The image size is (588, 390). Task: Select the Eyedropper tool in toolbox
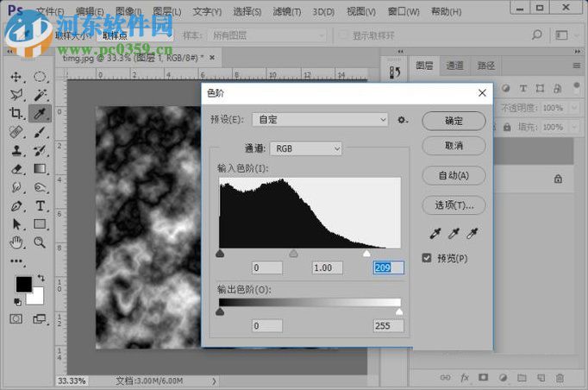point(40,113)
